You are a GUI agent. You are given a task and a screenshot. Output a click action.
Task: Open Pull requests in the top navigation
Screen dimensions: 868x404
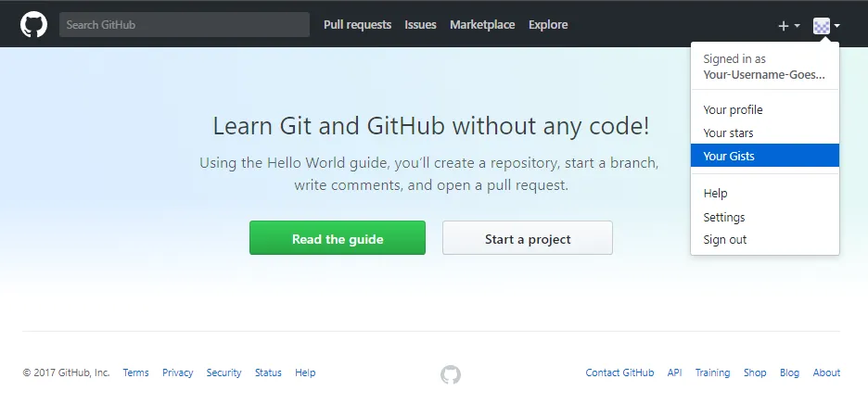click(x=358, y=25)
